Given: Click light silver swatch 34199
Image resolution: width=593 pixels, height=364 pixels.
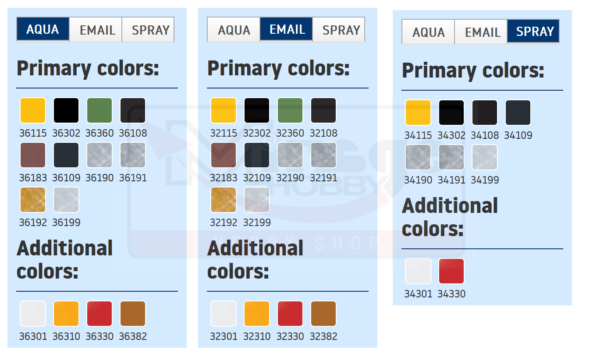Looking at the screenshot, I should 485,157.
